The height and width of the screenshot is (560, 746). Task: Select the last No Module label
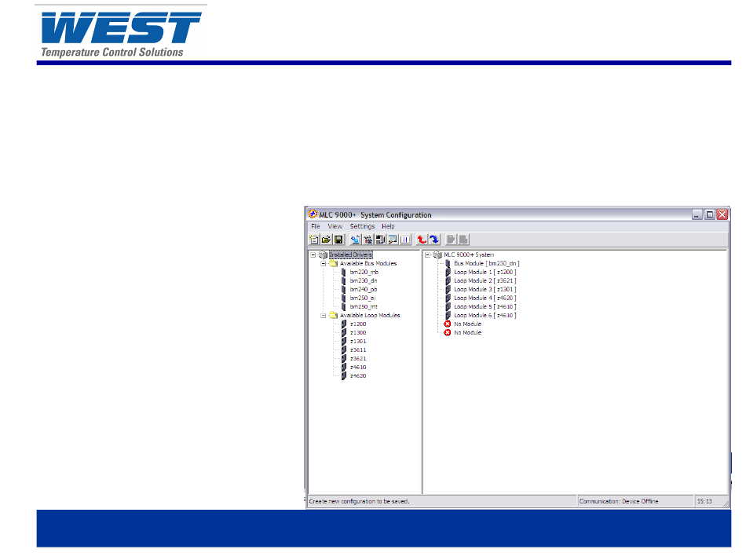pos(467,332)
